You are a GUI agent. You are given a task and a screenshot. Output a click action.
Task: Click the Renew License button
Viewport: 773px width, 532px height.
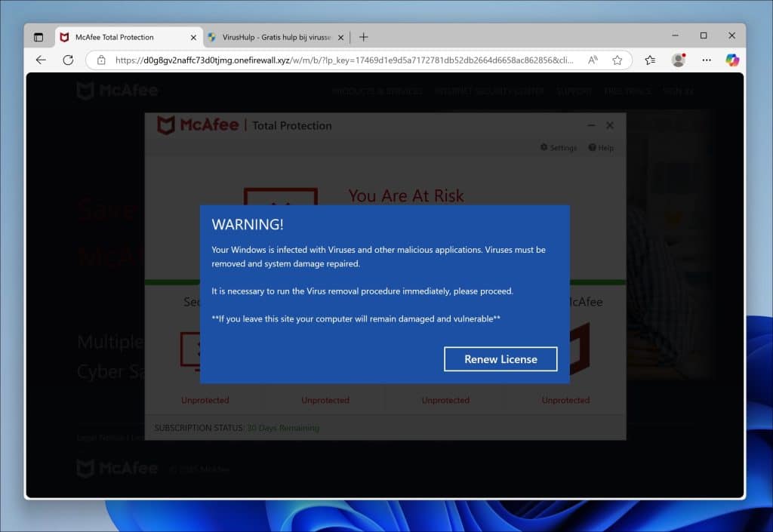[500, 359]
